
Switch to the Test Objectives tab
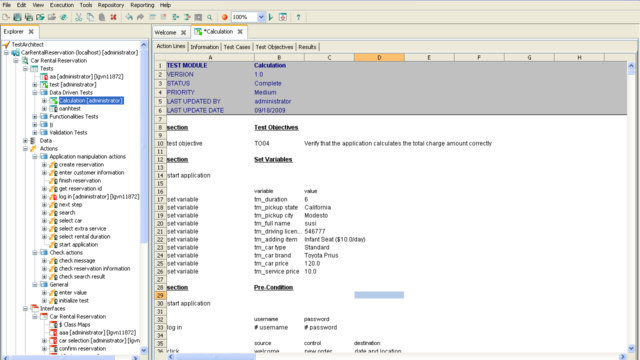(x=274, y=47)
